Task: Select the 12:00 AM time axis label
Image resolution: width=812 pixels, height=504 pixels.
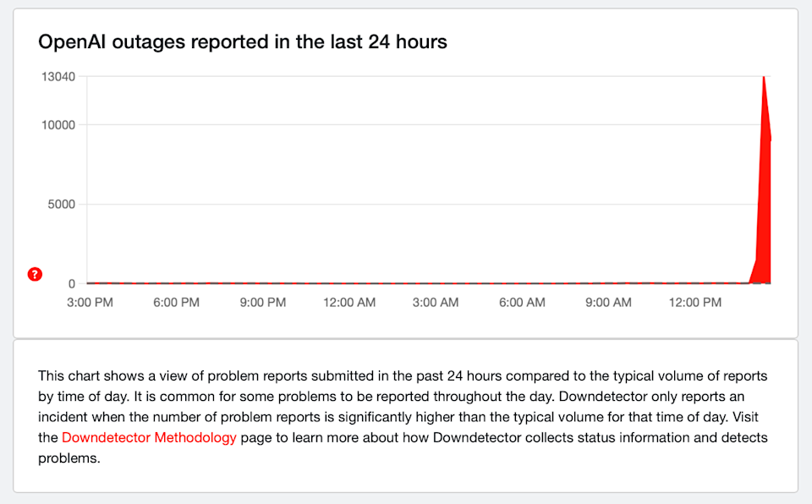Action: (349, 303)
